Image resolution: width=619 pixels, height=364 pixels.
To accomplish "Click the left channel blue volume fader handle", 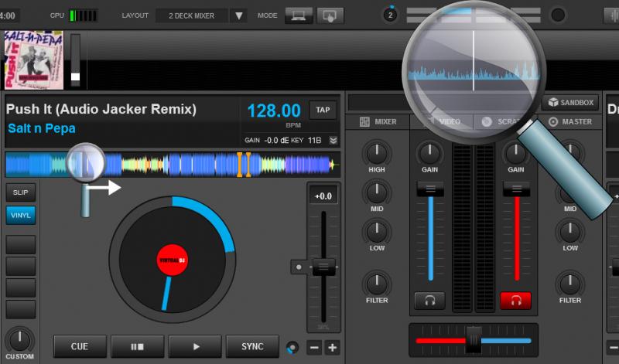I will tap(430, 189).
